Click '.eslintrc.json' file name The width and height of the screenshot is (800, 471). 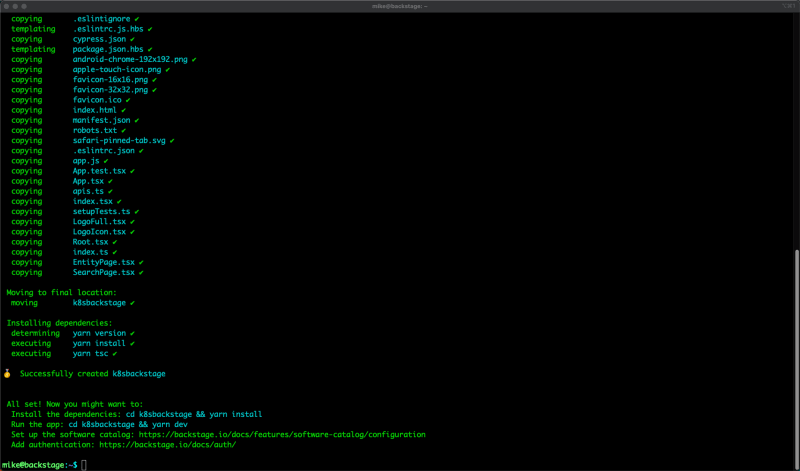coord(104,151)
